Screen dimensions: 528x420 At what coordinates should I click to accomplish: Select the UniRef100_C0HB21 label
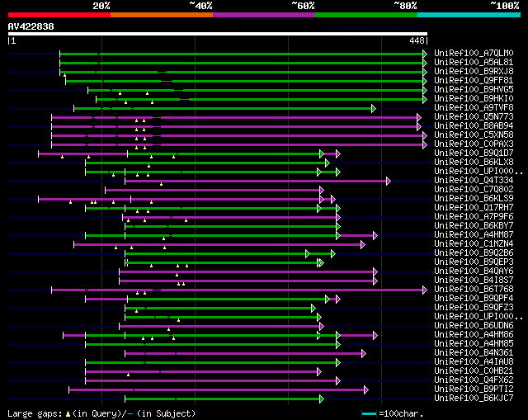474,371
